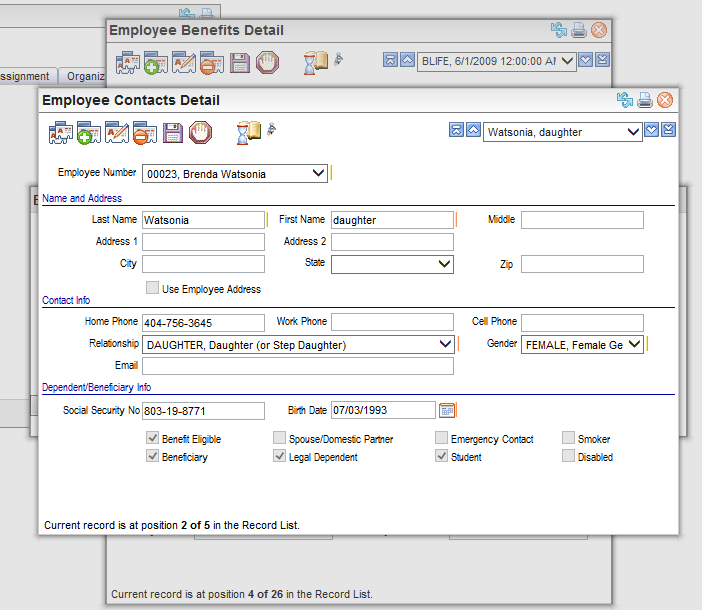Jump to first record in Contacts Detail

(x=456, y=130)
